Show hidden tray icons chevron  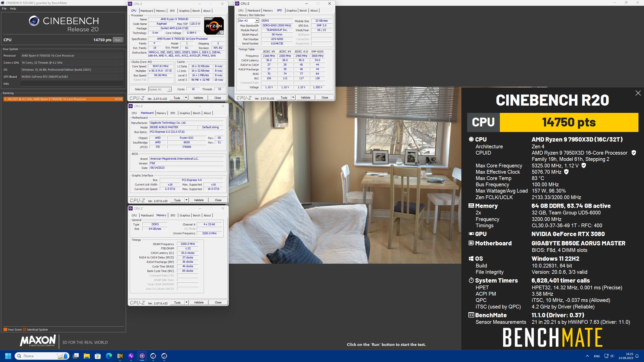pyautogui.click(x=587, y=356)
